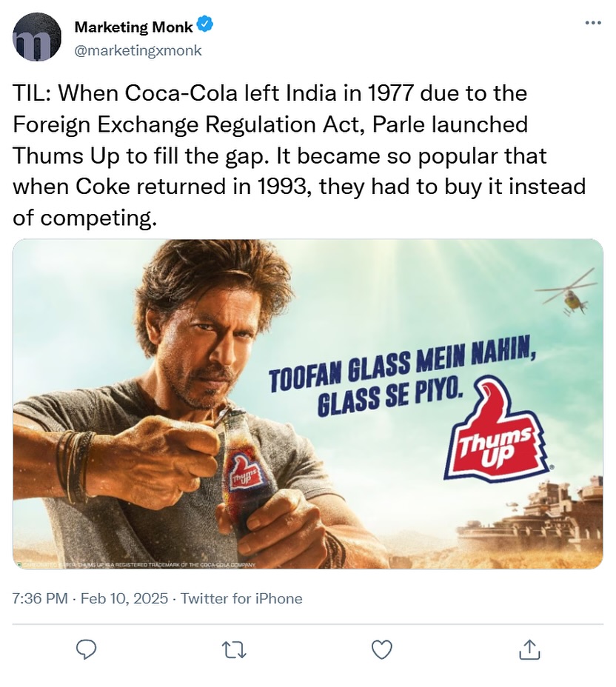Click the Feb 10, 2025 date

125,598
